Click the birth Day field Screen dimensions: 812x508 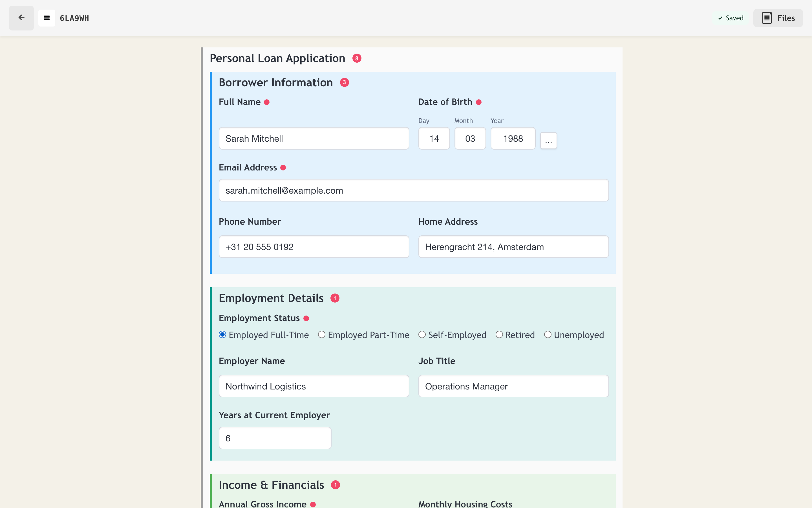tap(434, 138)
